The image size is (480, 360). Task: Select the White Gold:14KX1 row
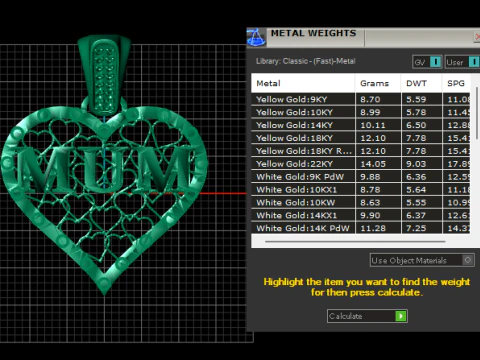click(361, 215)
